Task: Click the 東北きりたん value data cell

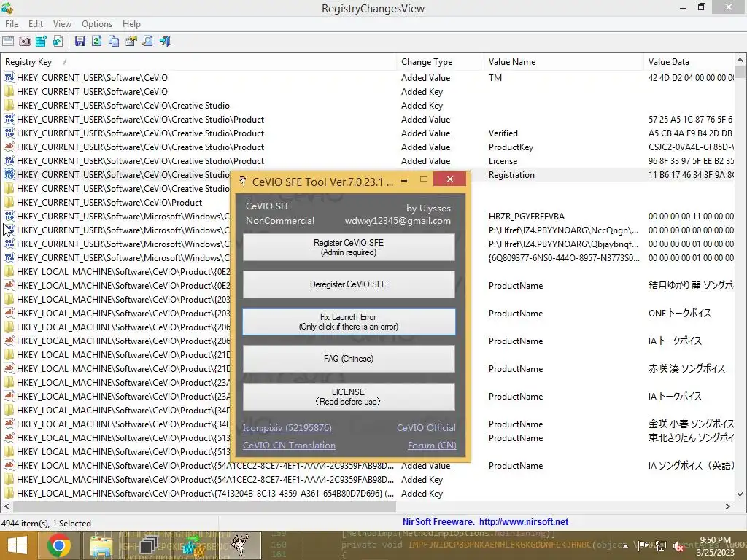Action: pyautogui.click(x=691, y=437)
